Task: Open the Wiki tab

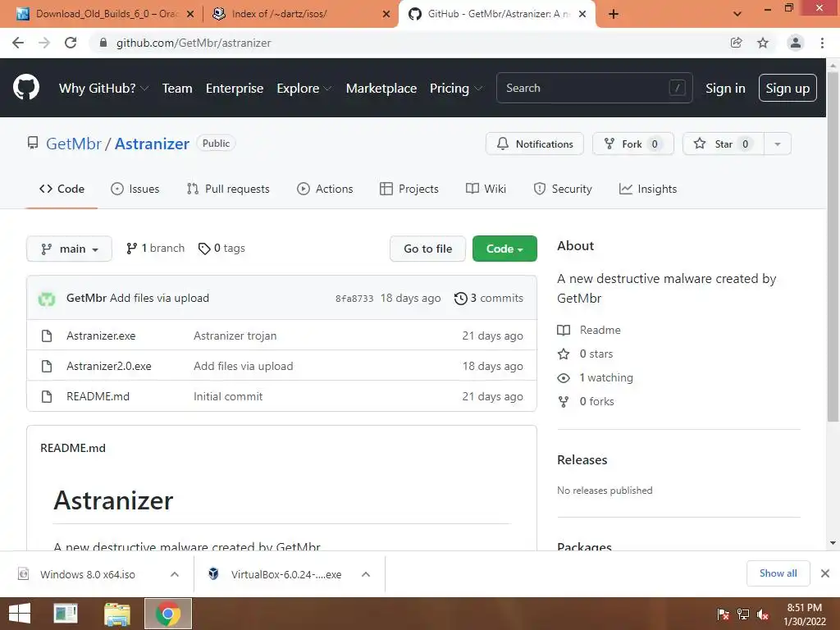Action: point(486,189)
